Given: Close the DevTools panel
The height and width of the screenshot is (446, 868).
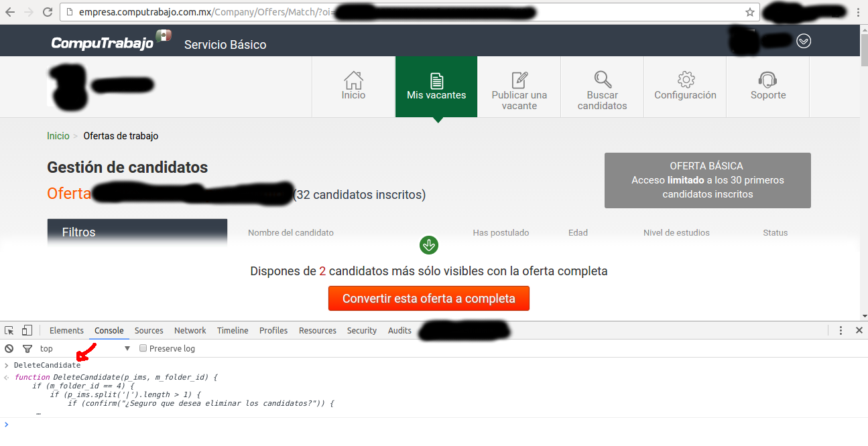Looking at the screenshot, I should 859,330.
